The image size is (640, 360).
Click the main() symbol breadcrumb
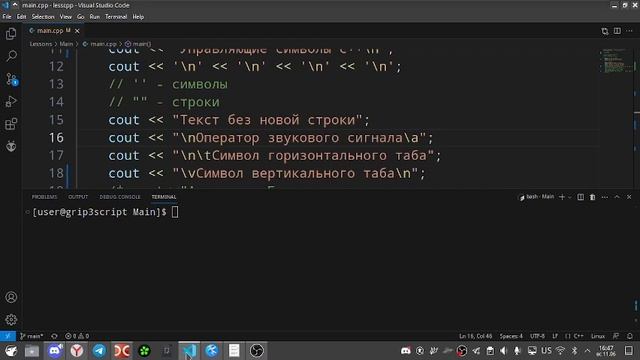[138, 44]
